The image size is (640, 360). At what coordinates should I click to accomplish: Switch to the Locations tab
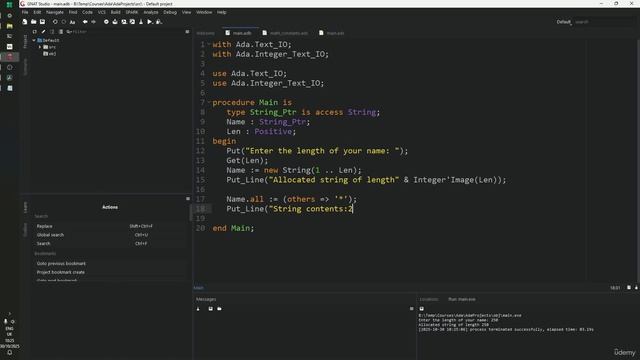(429, 299)
